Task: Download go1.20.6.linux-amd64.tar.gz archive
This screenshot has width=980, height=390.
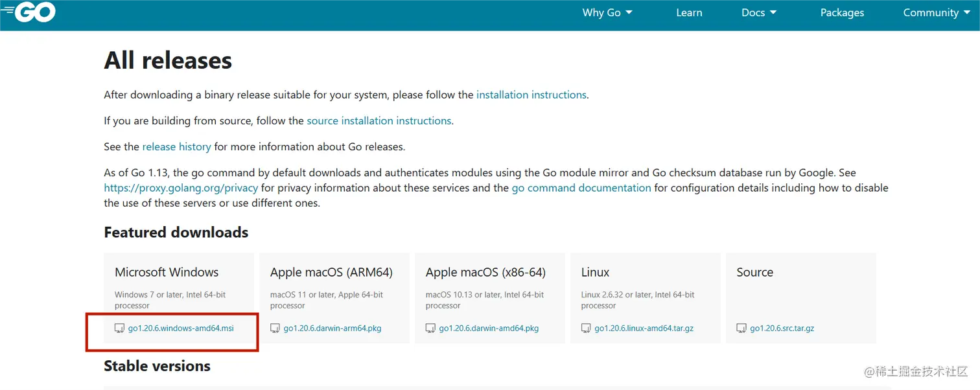Action: coord(644,328)
